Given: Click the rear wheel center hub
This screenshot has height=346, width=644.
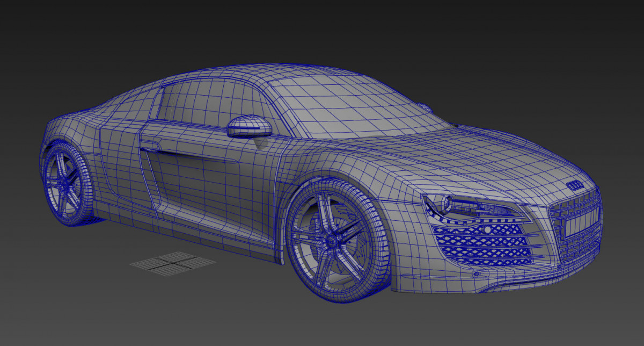Looking at the screenshot, I should tap(64, 183).
